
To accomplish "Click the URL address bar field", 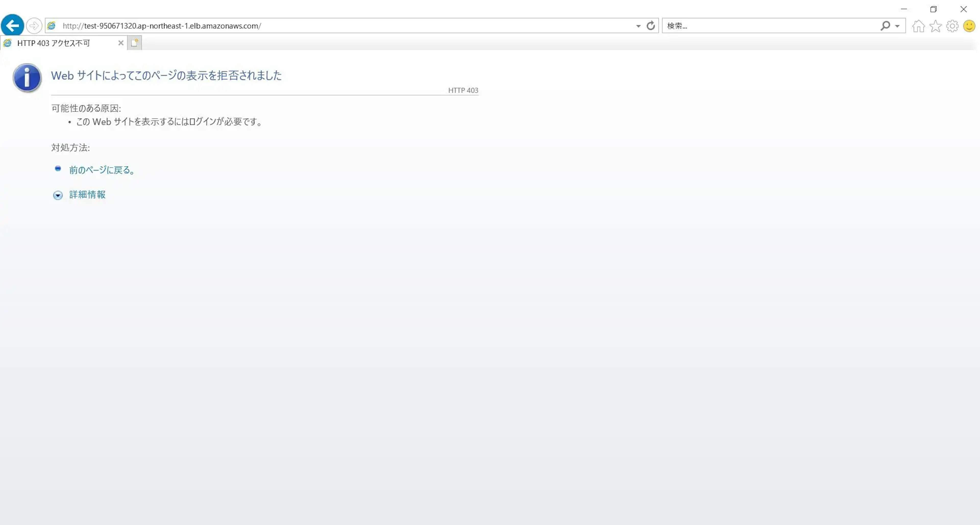I will point(342,26).
